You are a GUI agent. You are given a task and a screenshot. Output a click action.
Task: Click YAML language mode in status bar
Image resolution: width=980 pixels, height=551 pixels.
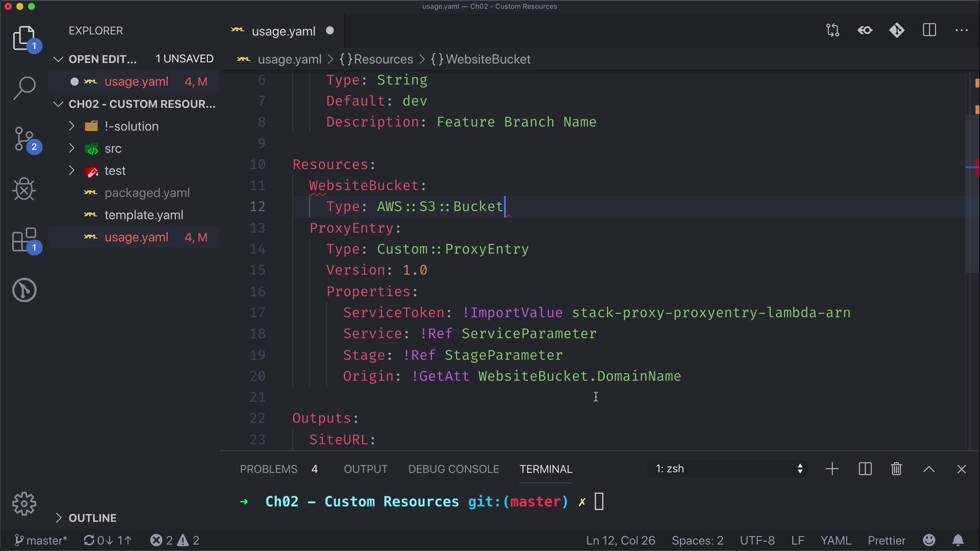click(x=836, y=540)
